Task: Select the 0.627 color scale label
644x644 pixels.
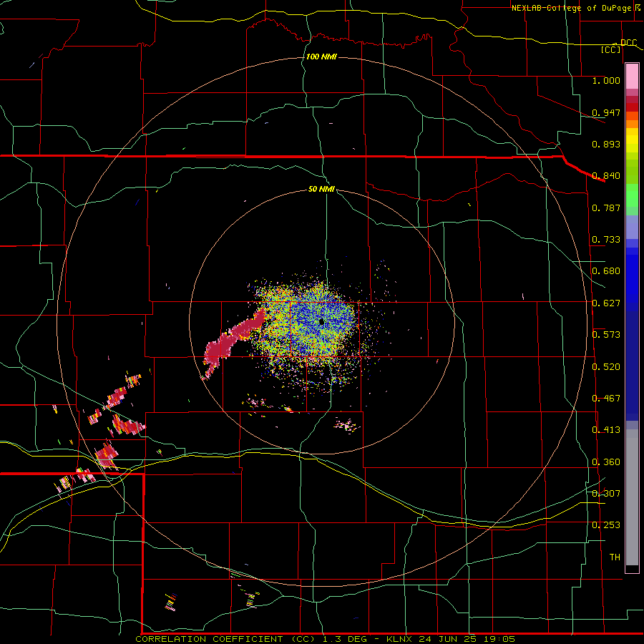Action: click(606, 303)
